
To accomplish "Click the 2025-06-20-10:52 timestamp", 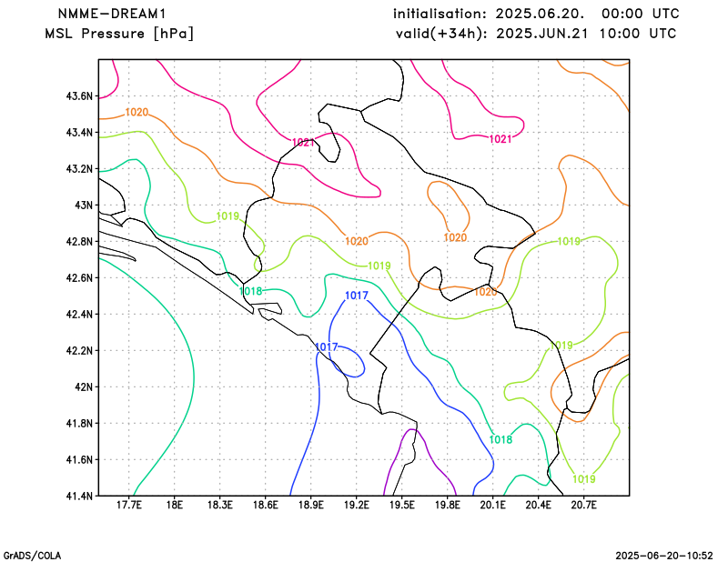I will click(x=664, y=556).
